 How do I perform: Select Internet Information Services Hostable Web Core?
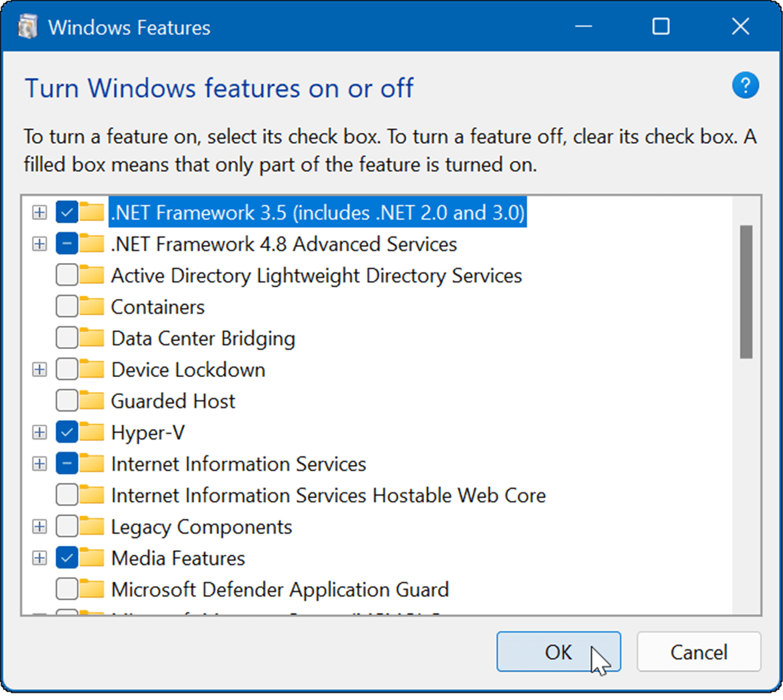[328, 496]
